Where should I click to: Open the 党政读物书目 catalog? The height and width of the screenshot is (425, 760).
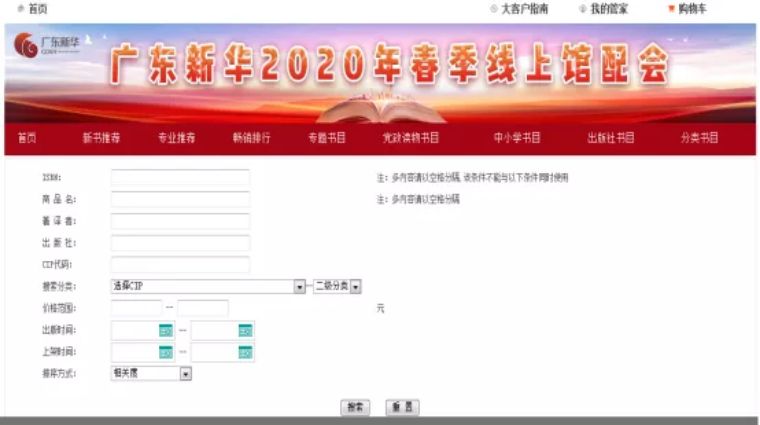411,138
